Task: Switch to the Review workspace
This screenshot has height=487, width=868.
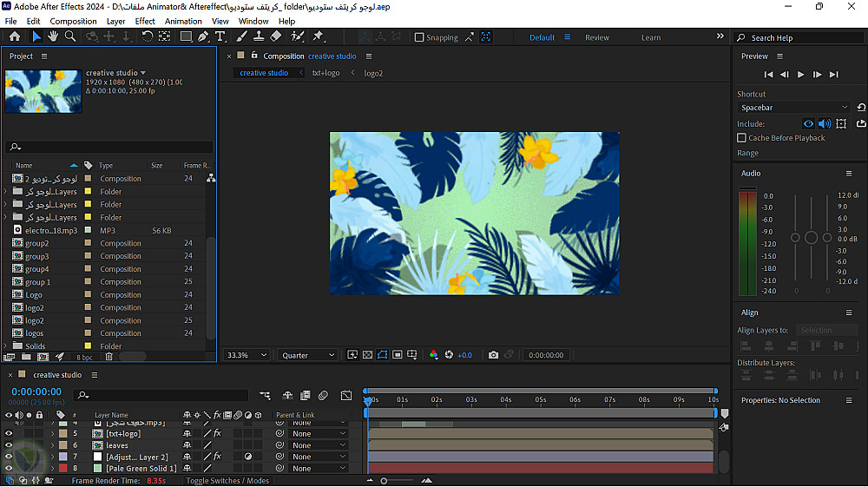Action: pyautogui.click(x=597, y=37)
